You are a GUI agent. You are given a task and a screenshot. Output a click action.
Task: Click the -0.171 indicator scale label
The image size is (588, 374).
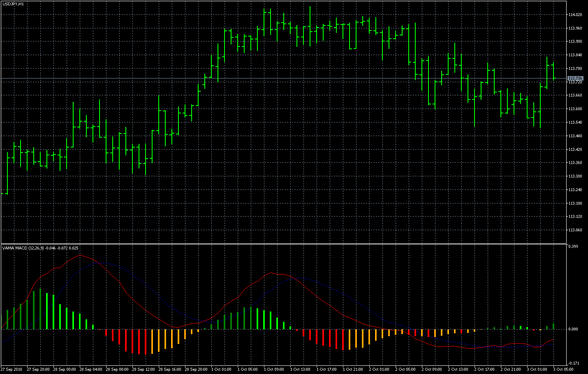(x=573, y=363)
